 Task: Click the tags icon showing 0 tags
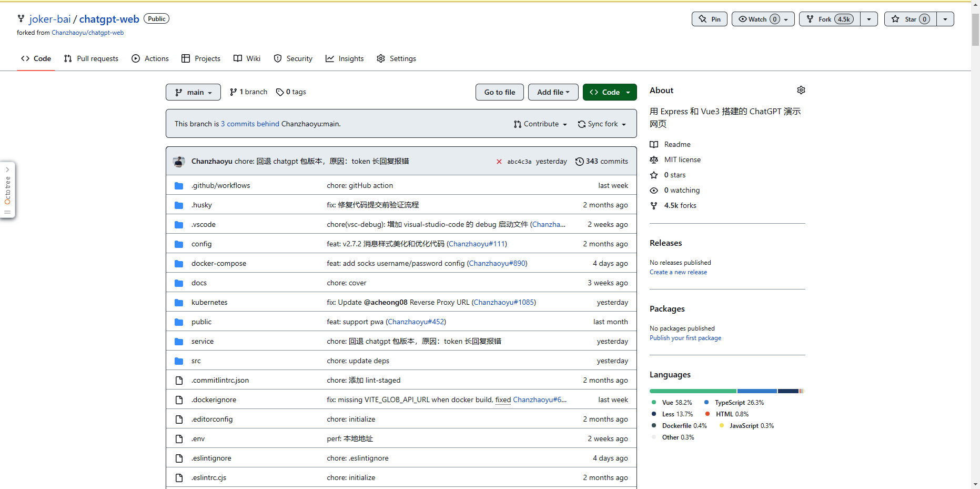pyautogui.click(x=280, y=92)
